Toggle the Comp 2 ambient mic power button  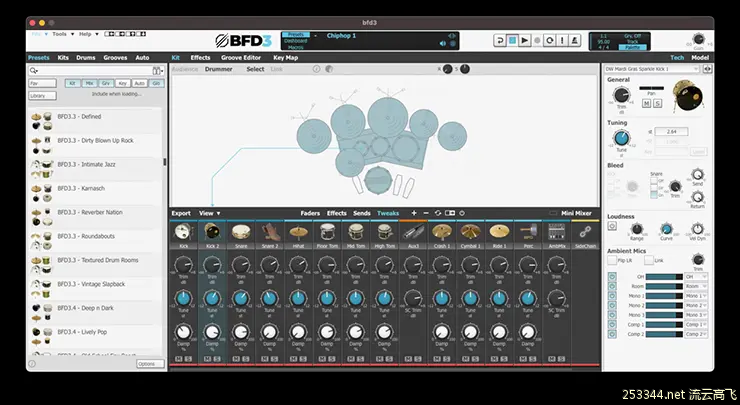(612, 334)
